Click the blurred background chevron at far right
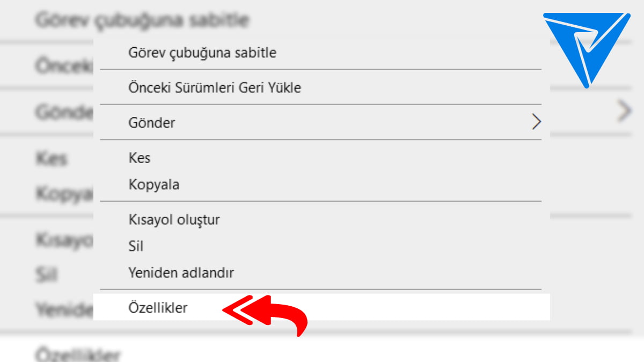The height and width of the screenshot is (362, 644). click(624, 111)
